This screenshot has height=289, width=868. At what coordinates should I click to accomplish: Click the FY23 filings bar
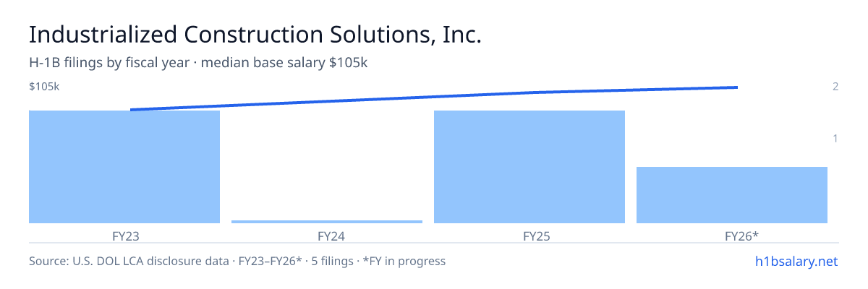click(x=124, y=167)
